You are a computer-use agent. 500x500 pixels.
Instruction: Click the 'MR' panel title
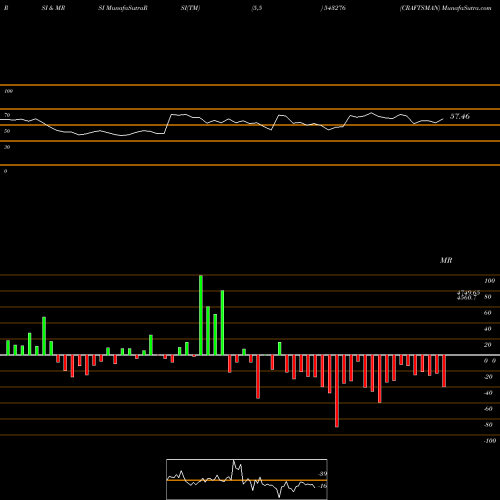(x=446, y=260)
